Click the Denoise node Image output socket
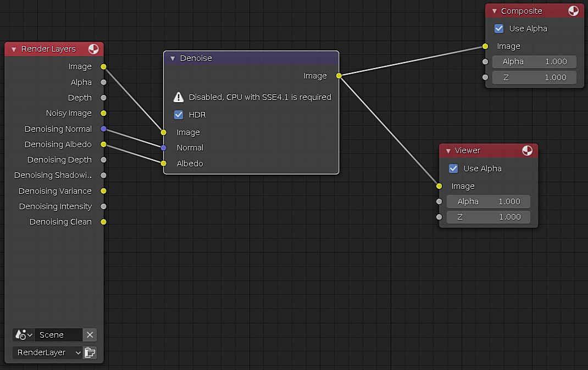 coord(339,76)
